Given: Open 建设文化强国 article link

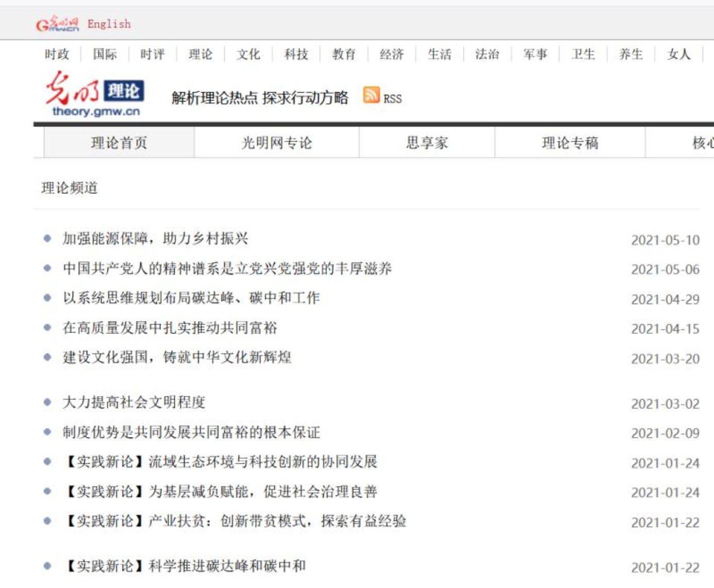Looking at the screenshot, I should coord(177,357).
